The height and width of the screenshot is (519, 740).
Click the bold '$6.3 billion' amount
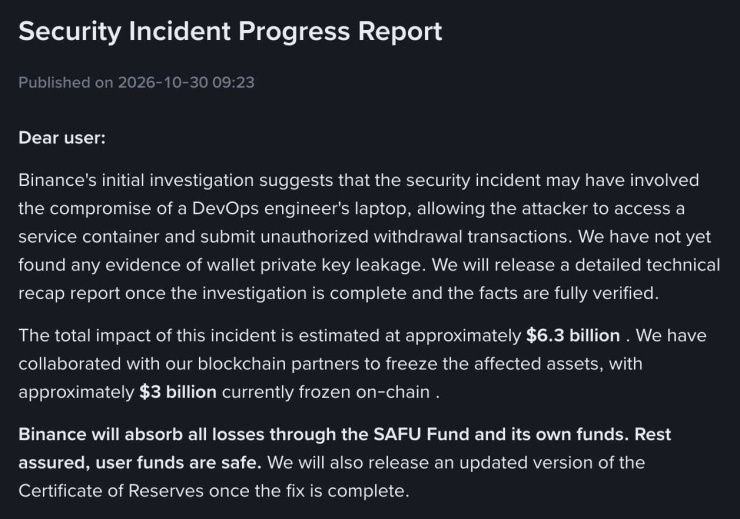(573, 335)
